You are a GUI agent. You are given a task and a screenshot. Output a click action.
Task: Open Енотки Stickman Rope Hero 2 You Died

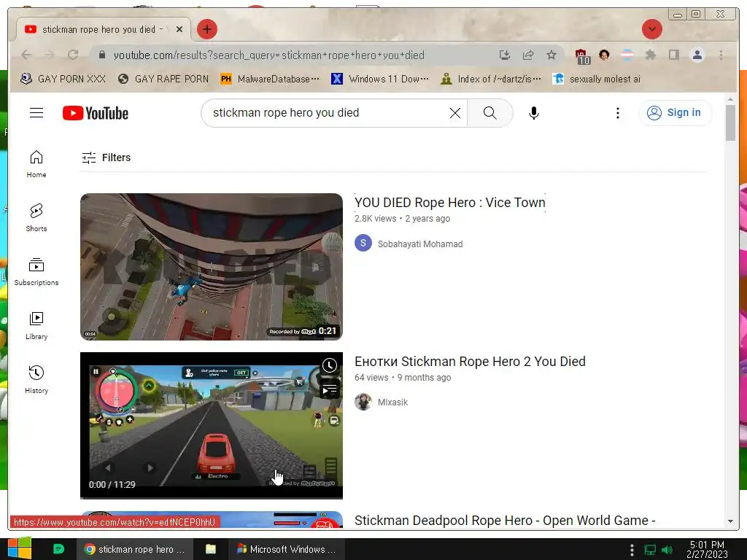pyautogui.click(x=470, y=362)
